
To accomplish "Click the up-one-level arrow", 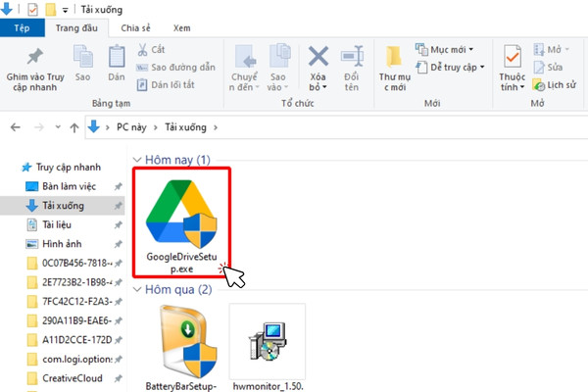I will (74, 127).
